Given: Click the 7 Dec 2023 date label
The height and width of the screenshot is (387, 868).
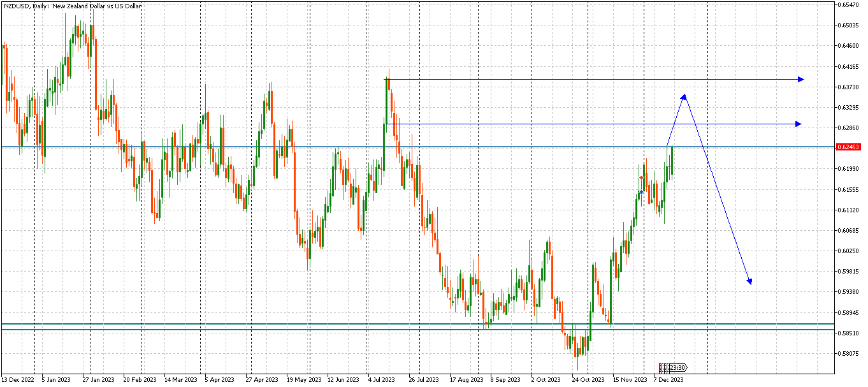Looking at the screenshot, I should click(669, 379).
